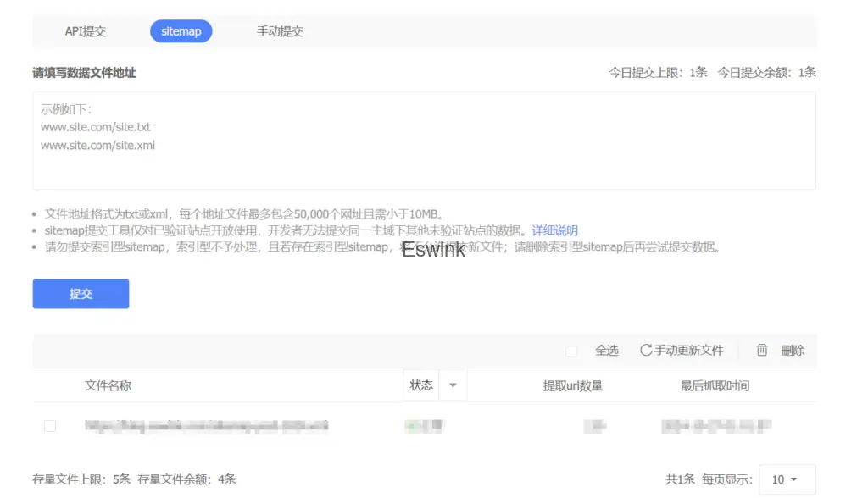Click the 手动更新文件 text label
Screen dimensions: 868x498
[x=689, y=351]
